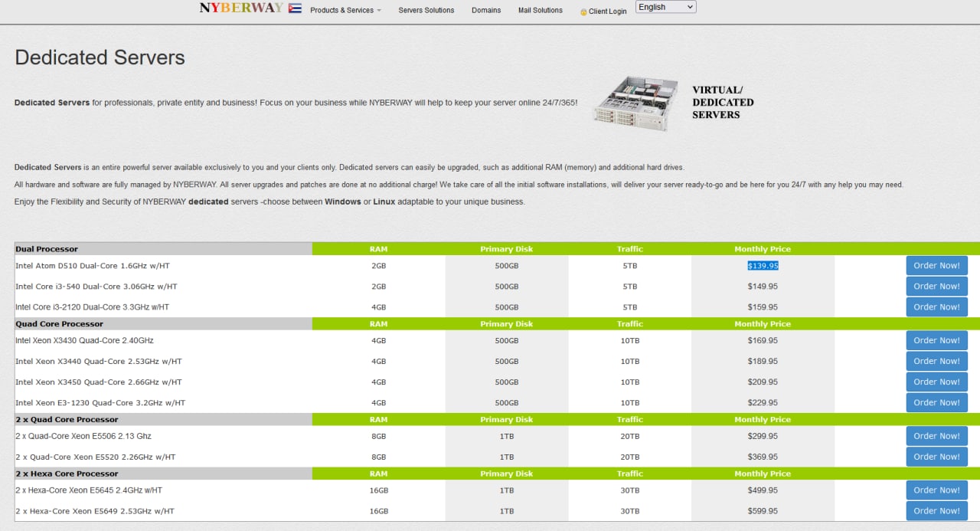Order the 2 x Xeon E5506 server
This screenshot has height=531, width=980.
(x=936, y=436)
